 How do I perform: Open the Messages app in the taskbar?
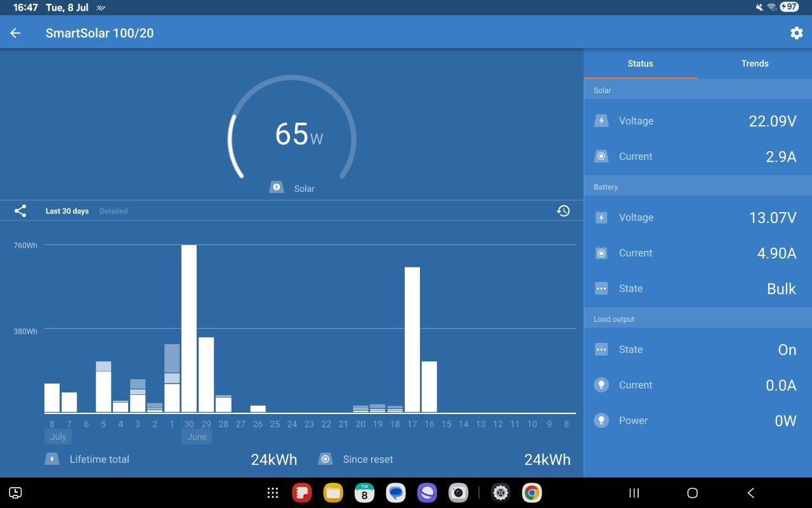396,493
